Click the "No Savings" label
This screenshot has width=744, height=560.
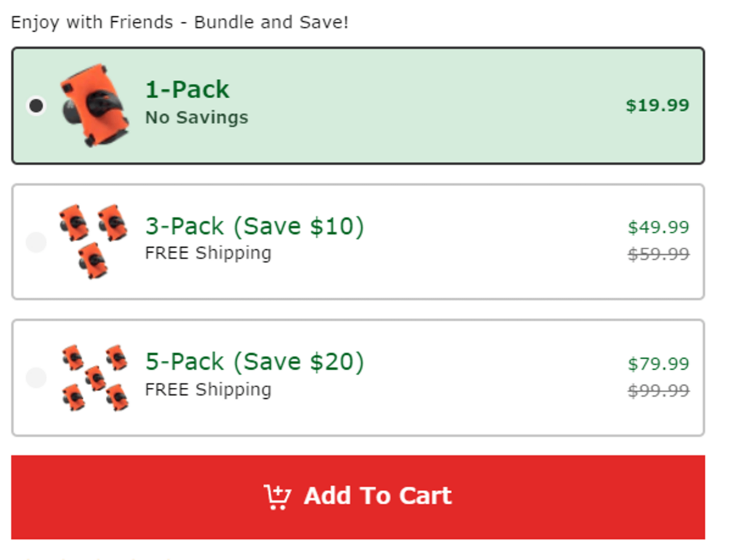coord(196,118)
